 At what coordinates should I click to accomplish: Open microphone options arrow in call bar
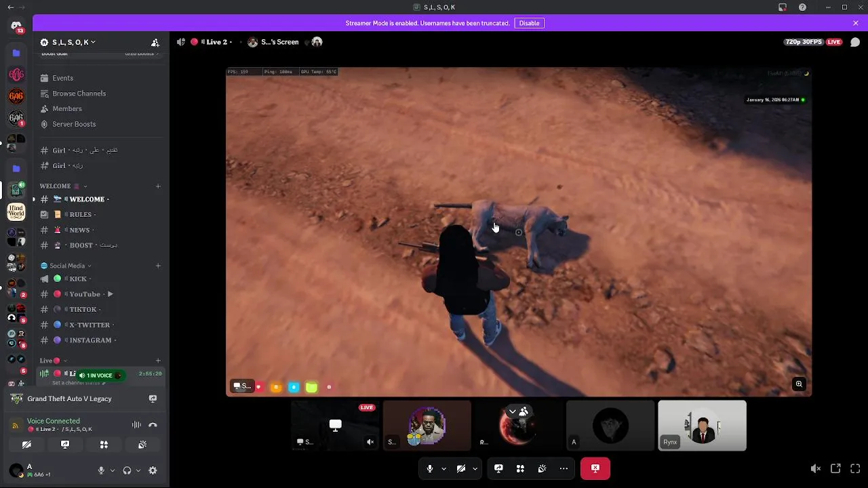[443, 468]
